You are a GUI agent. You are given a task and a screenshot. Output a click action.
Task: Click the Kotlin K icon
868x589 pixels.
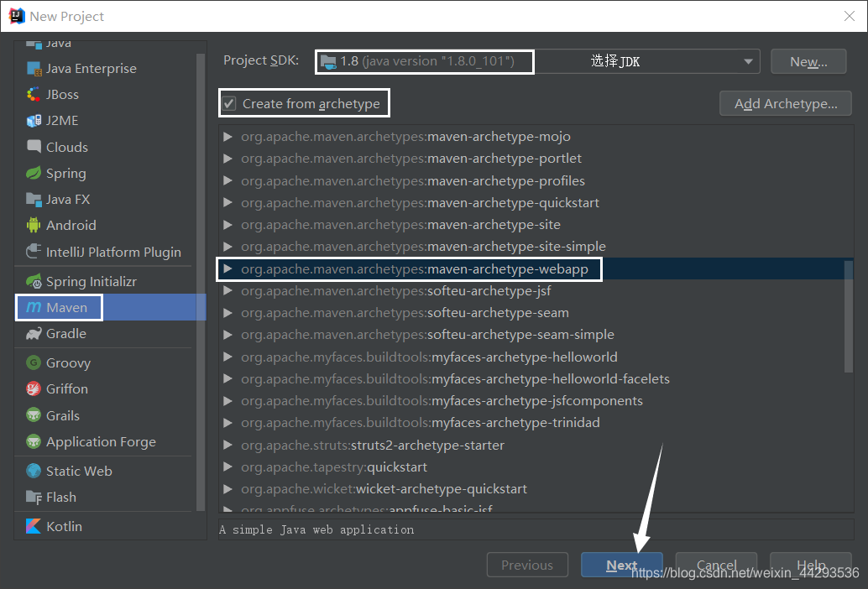pos(34,526)
